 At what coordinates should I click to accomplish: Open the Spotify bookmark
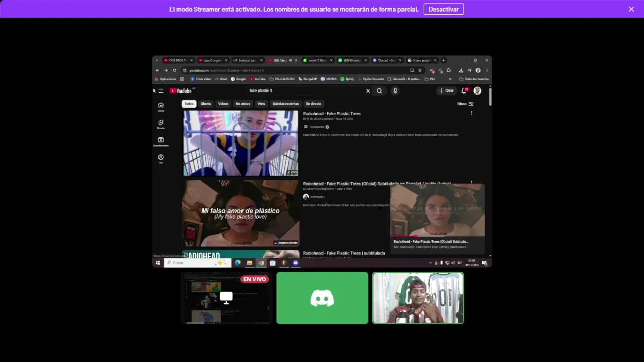pyautogui.click(x=347, y=79)
